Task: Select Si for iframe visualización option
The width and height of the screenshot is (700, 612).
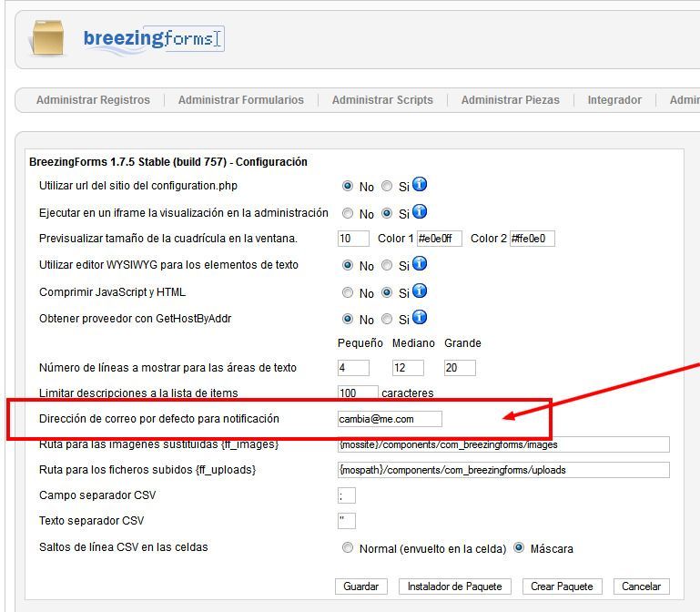Action: click(x=387, y=213)
